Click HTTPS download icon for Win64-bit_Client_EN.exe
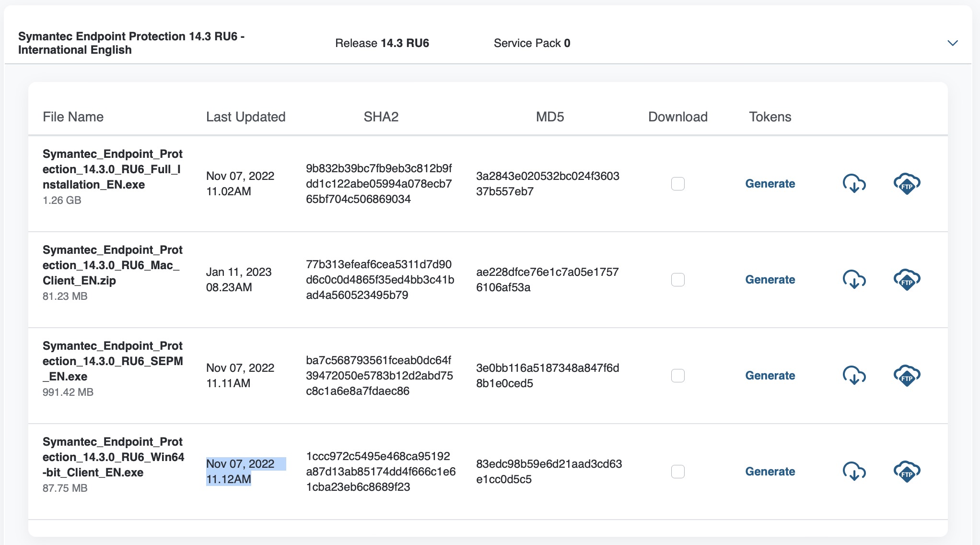 (854, 471)
